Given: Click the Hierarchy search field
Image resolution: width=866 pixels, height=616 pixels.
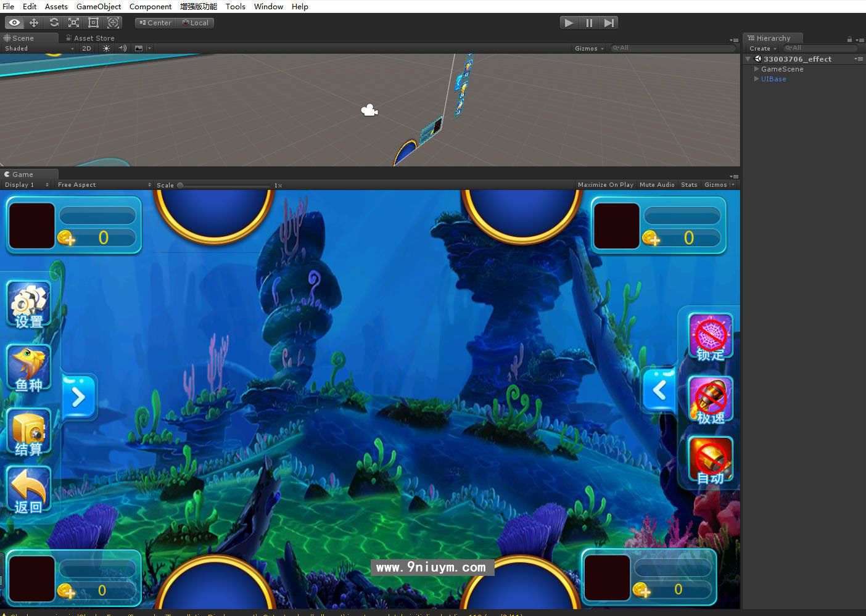Looking at the screenshot, I should pyautogui.click(x=820, y=48).
